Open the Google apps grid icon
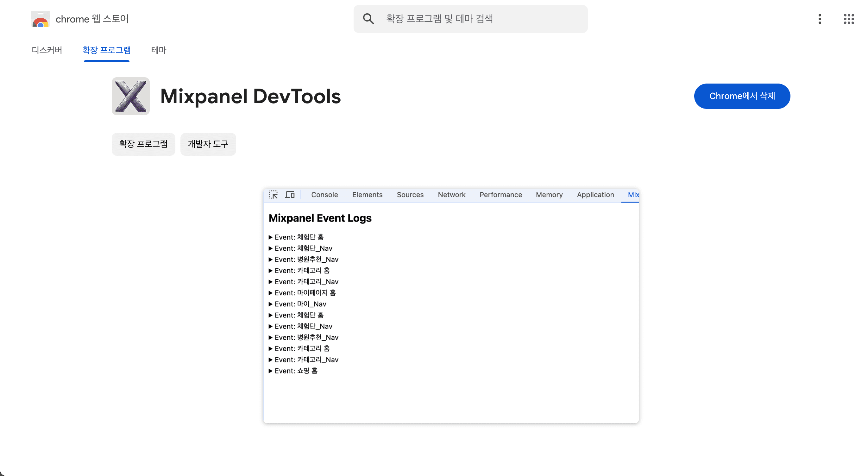This screenshot has width=868, height=476. click(848, 19)
